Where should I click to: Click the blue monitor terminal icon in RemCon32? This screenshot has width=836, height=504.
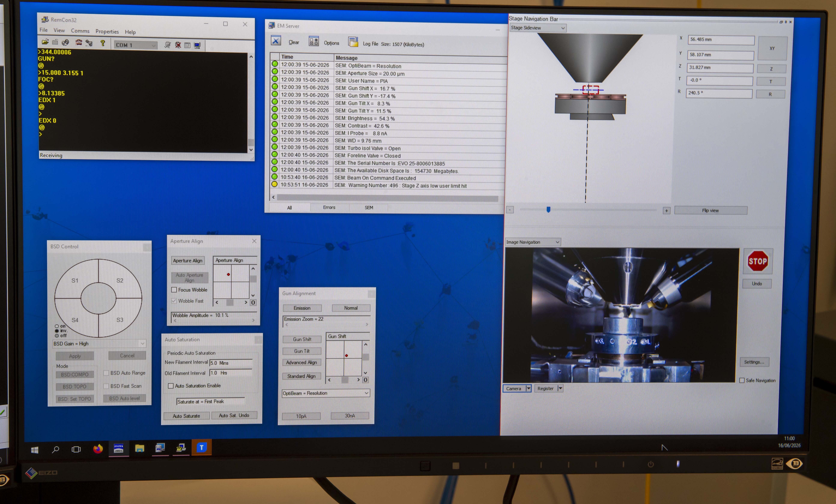point(197,45)
